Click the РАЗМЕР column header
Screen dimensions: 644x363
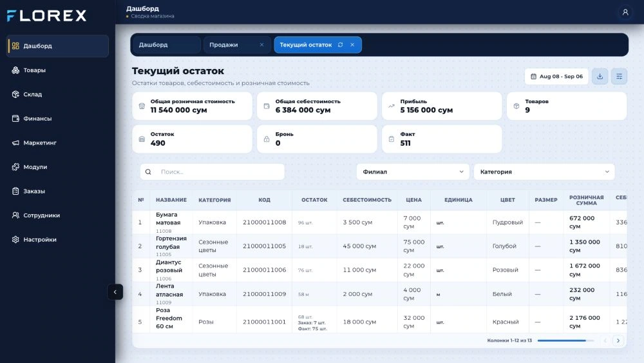(x=546, y=200)
